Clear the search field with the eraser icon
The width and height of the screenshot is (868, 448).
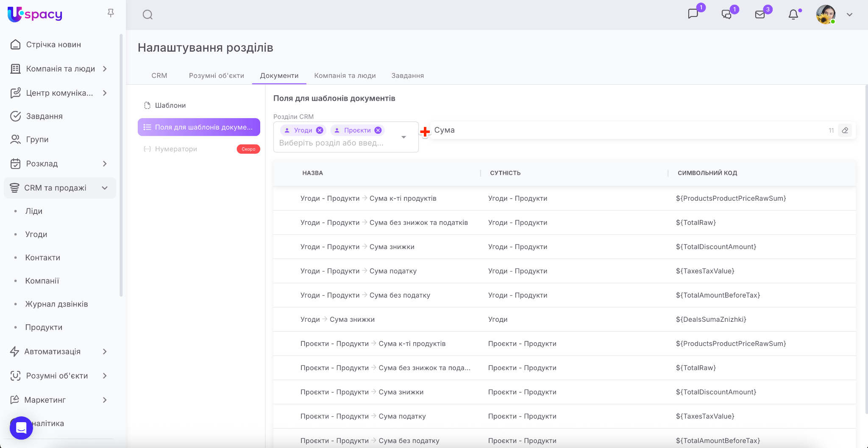pos(845,130)
